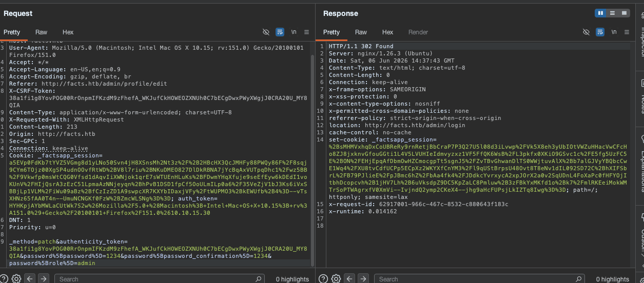Toggle the \n display in the Response pane
The width and height of the screenshot is (644, 283).
point(614,32)
